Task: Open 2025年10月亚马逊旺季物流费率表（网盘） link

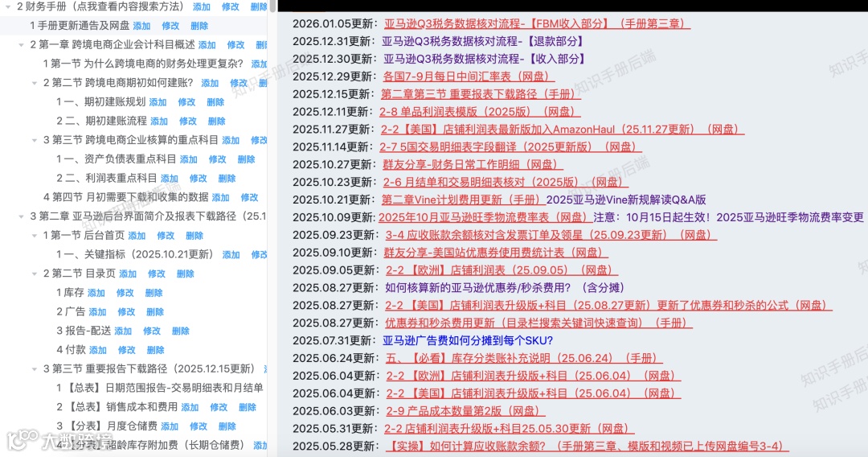Action: [x=485, y=218]
